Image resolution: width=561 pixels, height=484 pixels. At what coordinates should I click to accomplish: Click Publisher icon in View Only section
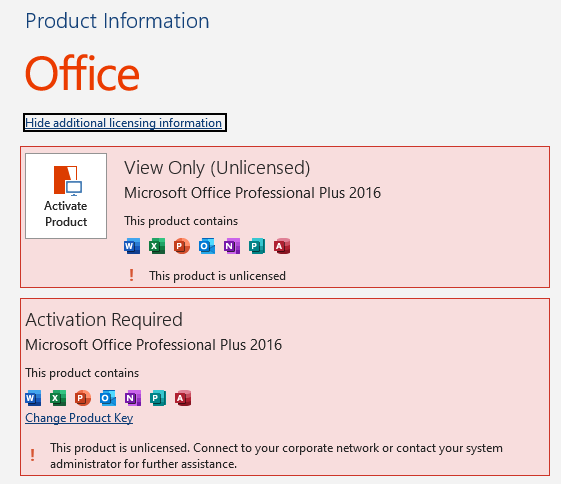click(x=257, y=246)
